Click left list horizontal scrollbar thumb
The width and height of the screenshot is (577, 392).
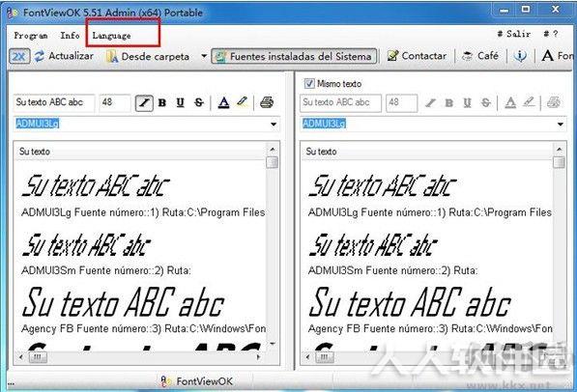38,357
